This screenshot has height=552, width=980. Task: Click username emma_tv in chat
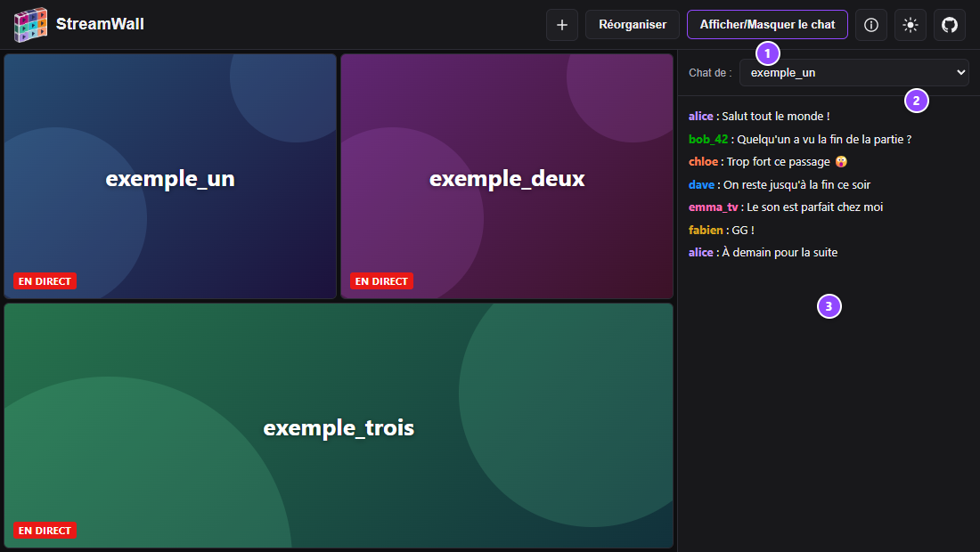point(713,207)
